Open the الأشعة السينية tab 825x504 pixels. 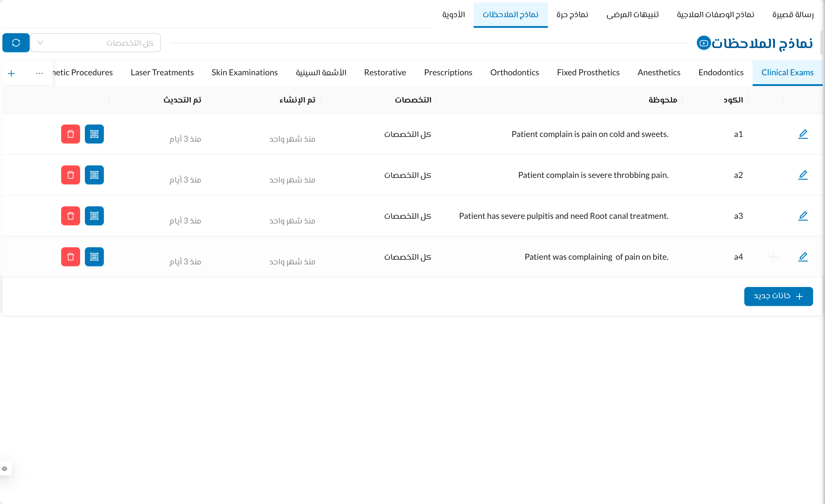point(321,73)
